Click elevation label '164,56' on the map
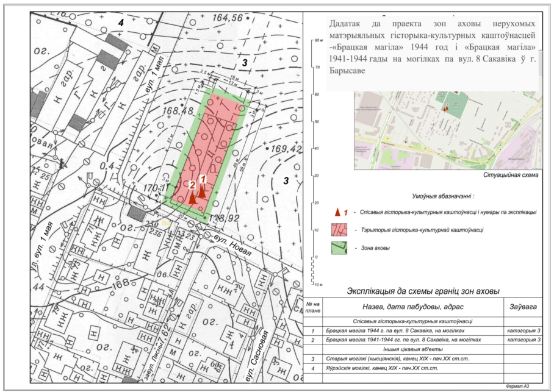The width and height of the screenshot is (554, 392). pos(228,18)
